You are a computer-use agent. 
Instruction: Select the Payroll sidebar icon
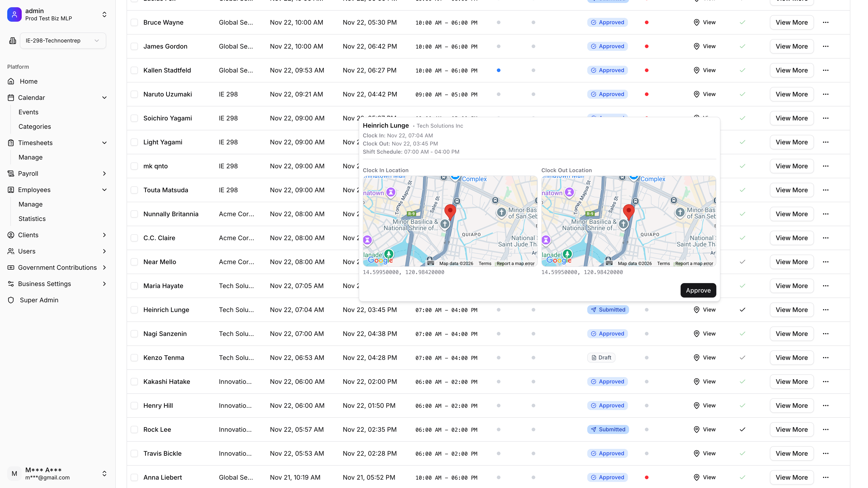click(x=11, y=174)
